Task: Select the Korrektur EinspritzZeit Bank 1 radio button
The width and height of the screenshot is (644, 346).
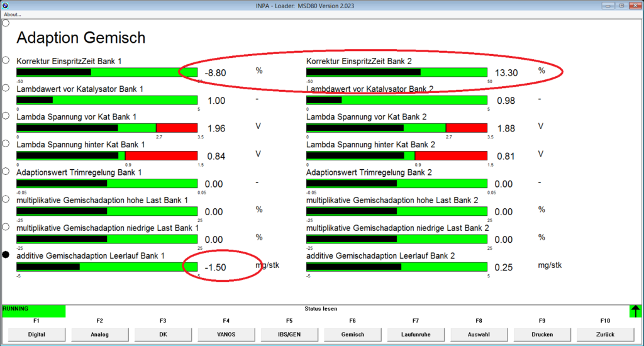Action: pyautogui.click(x=6, y=60)
